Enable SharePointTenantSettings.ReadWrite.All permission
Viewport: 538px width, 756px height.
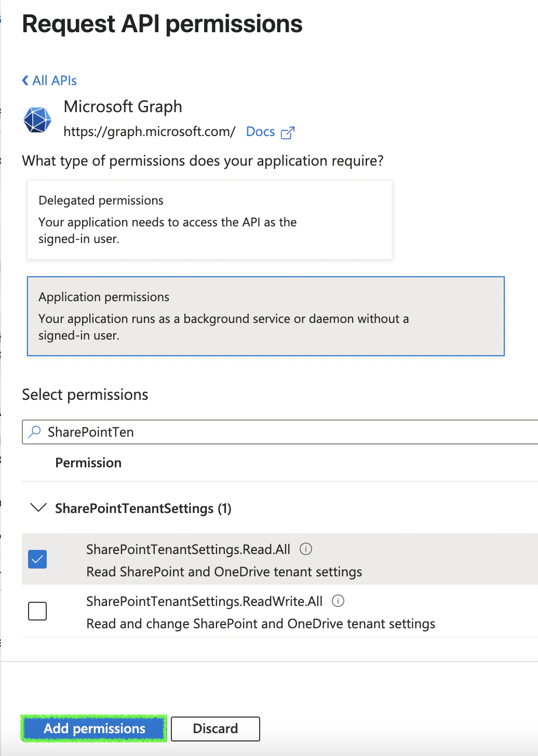[37, 611]
